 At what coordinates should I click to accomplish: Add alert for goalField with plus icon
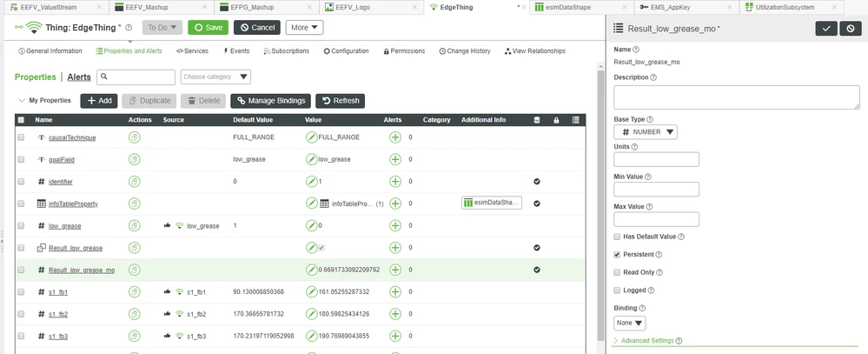point(395,159)
